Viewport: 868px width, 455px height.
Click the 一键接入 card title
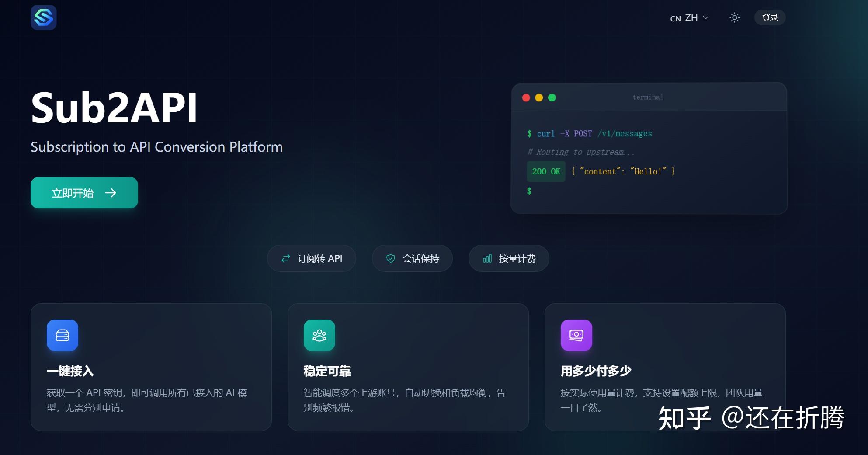click(x=70, y=371)
